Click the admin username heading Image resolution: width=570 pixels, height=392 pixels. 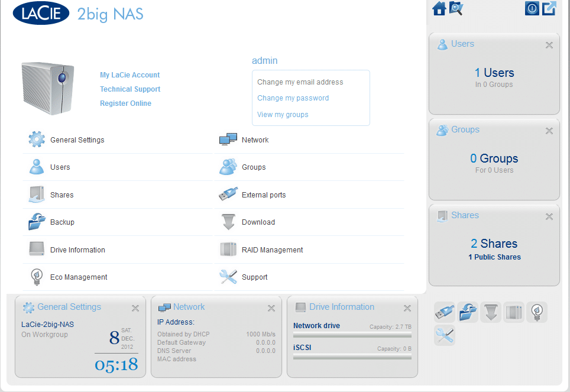265,60
